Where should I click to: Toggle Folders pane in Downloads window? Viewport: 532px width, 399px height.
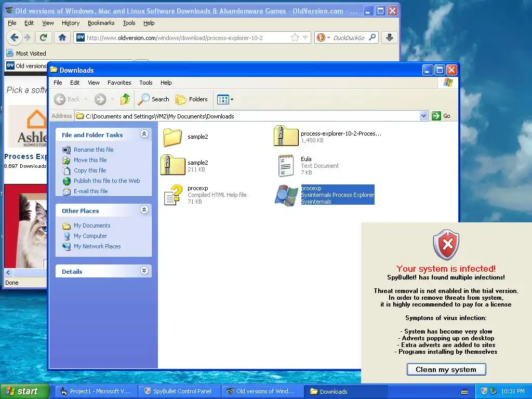tap(192, 99)
